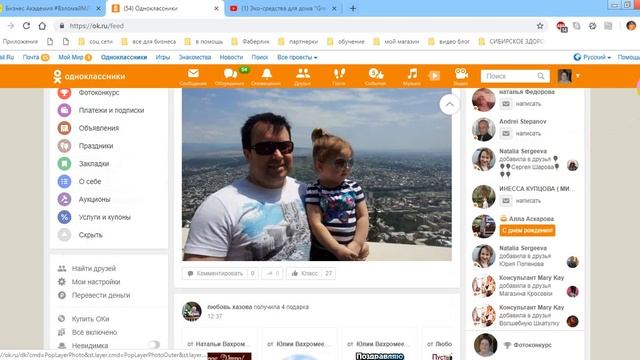Click the video play icon in orange bar
Image resolution: width=640 pixels, height=360 pixels.
coord(434,76)
